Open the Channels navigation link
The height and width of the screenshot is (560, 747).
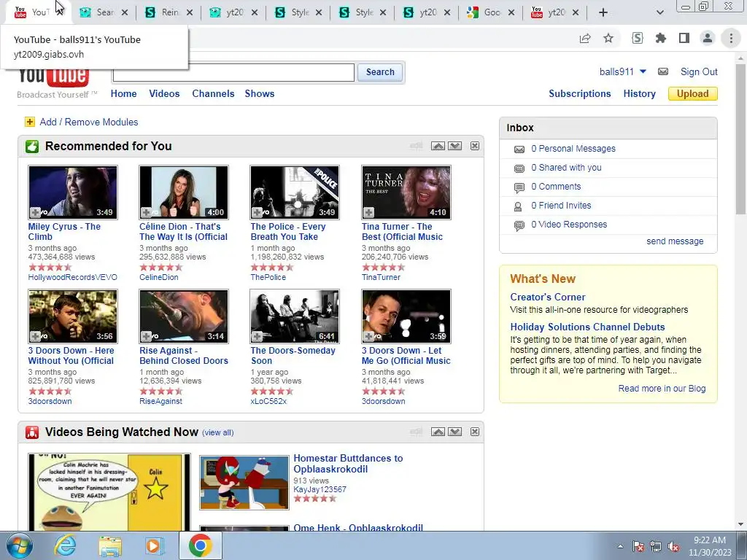coord(213,94)
